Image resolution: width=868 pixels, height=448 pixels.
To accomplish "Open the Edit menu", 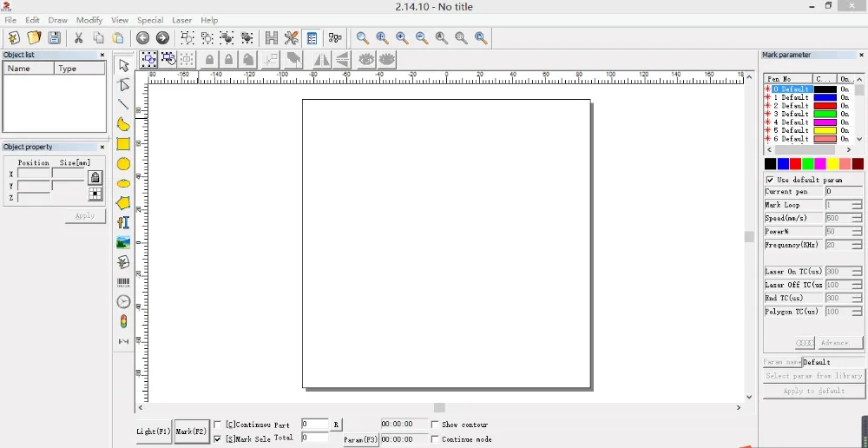I will [32, 20].
